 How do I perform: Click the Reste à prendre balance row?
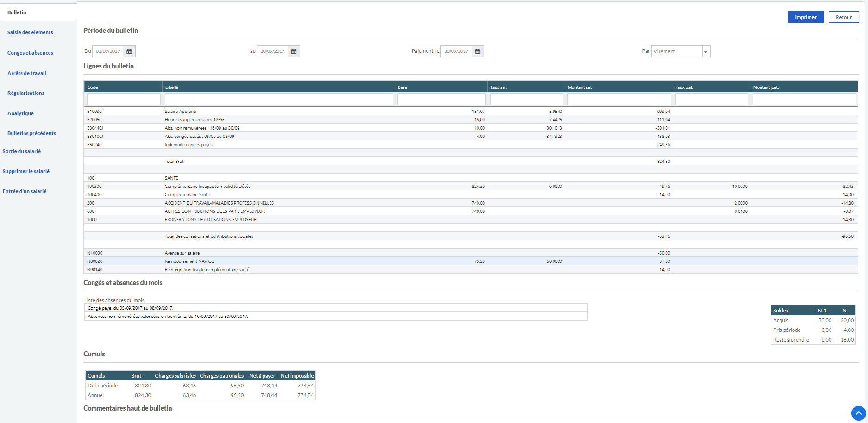tap(813, 340)
